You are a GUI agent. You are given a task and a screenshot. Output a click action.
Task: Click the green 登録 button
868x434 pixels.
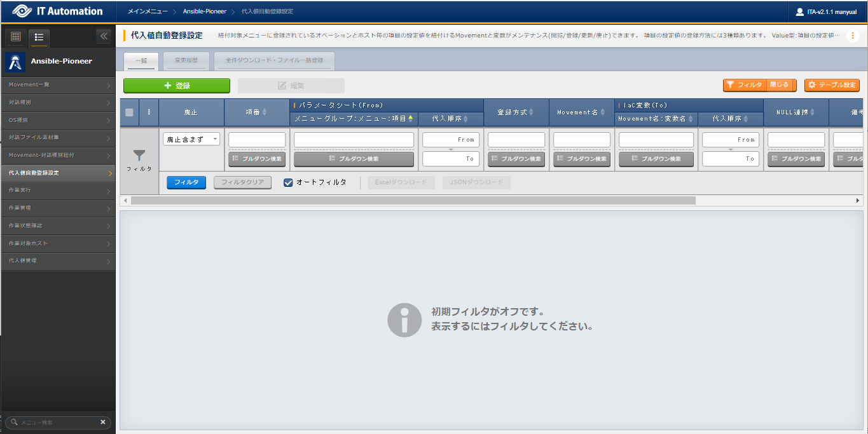pos(177,86)
